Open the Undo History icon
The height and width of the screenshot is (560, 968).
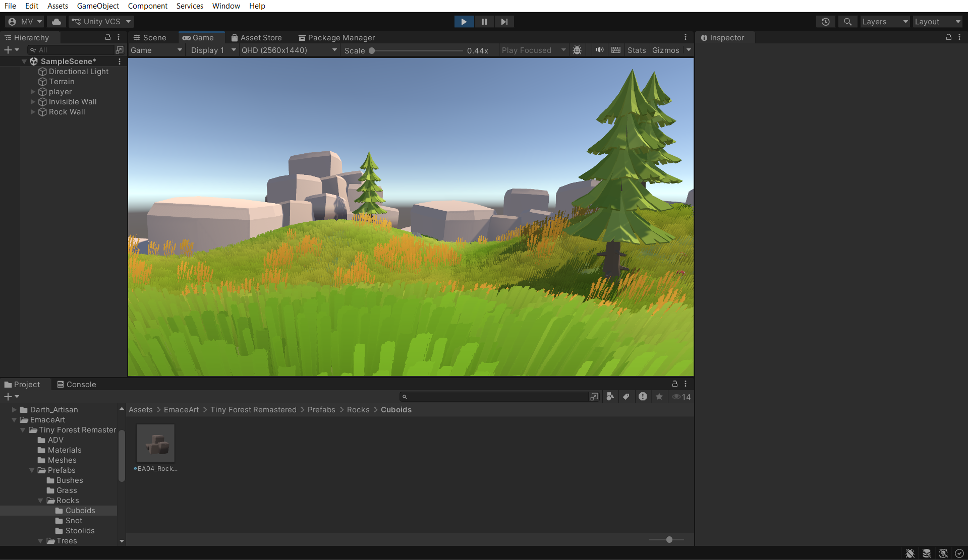[x=825, y=22]
